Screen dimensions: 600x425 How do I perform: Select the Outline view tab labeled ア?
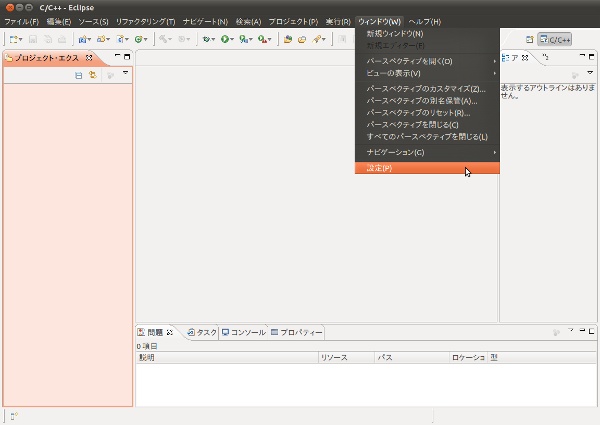(515, 58)
